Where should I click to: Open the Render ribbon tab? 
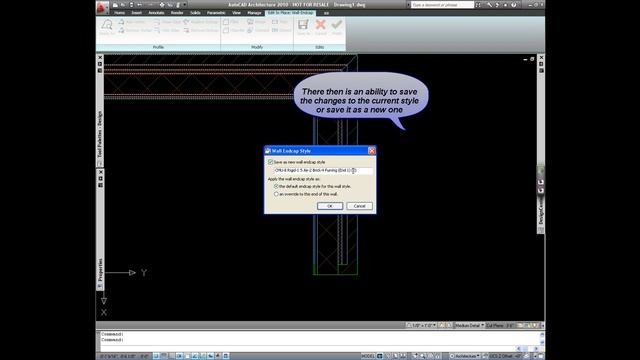click(x=177, y=13)
